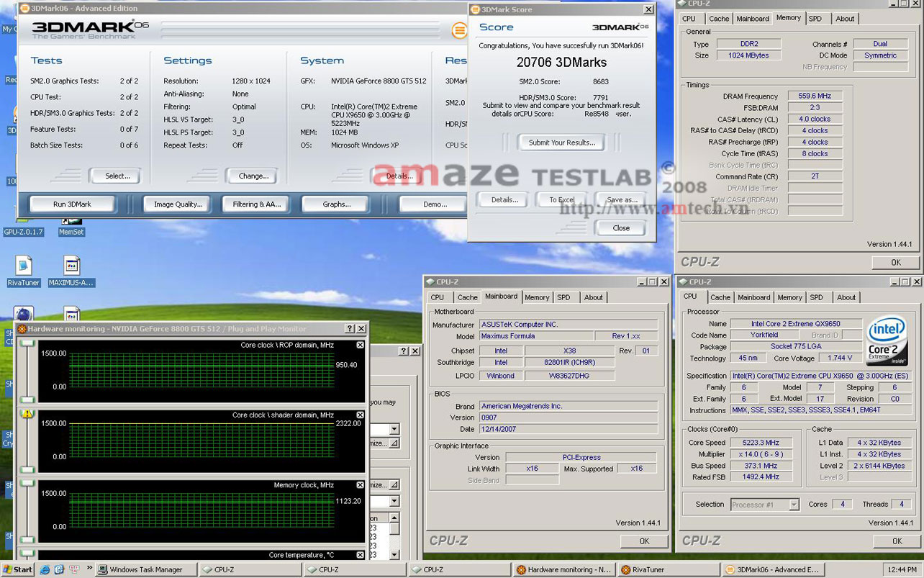The image size is (924, 578).
Task: Select the Core Voltage 1.744 V value
Action: 841,358
